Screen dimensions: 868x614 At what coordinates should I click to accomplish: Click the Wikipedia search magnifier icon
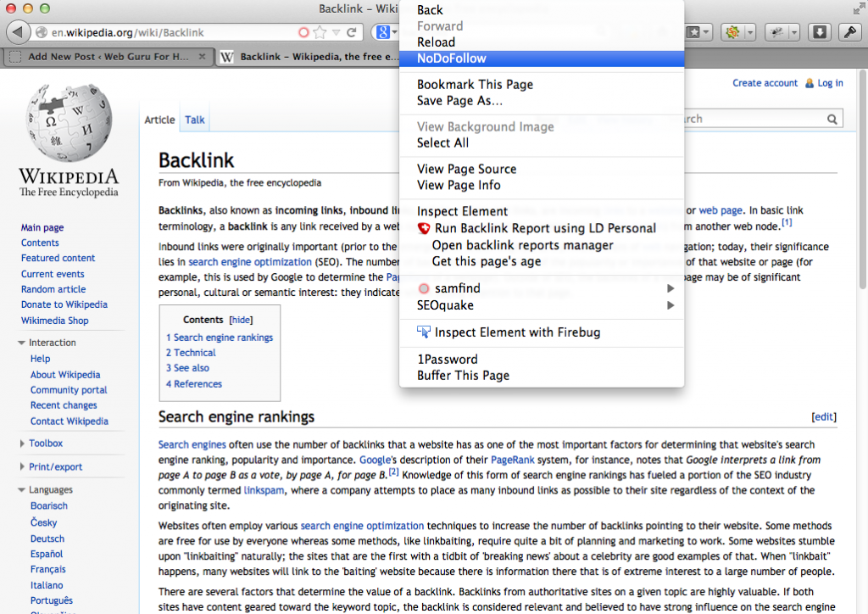[832, 119]
